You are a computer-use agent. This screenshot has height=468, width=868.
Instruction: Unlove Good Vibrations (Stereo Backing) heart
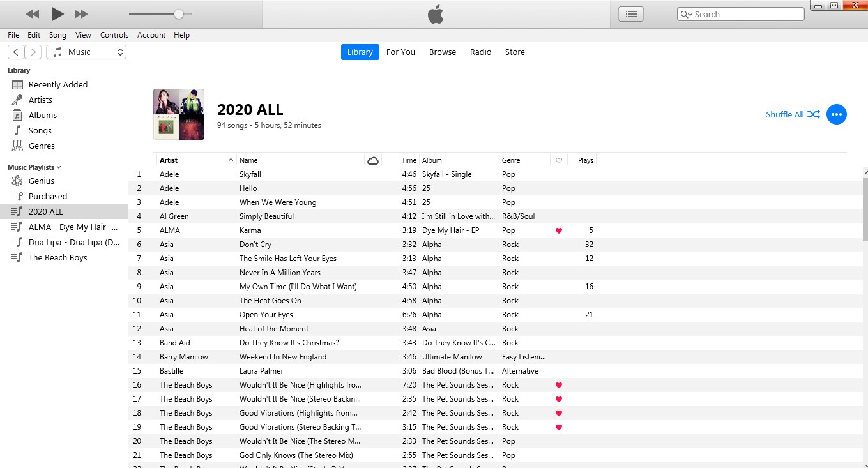(x=559, y=427)
